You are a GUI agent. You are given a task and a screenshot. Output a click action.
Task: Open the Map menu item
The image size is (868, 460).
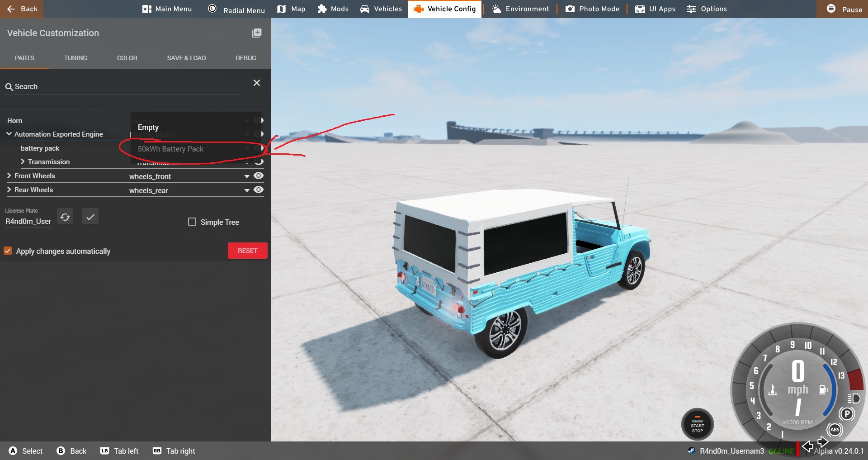point(291,9)
